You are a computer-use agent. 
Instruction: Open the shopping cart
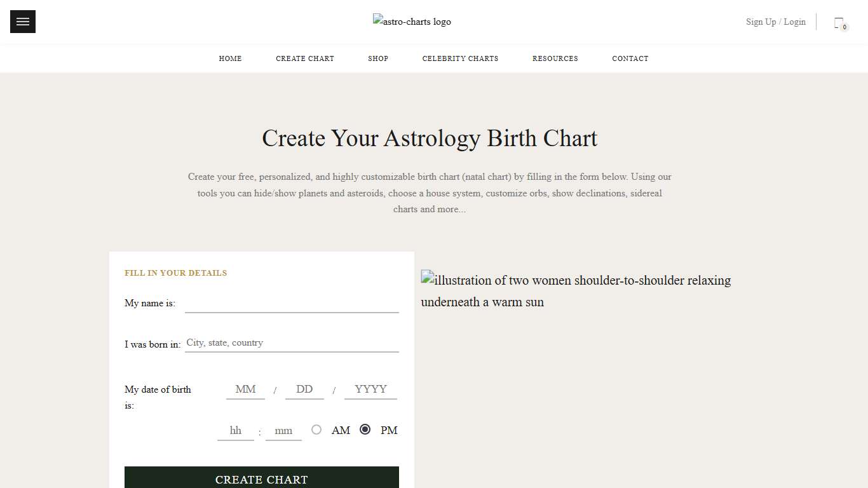(839, 22)
